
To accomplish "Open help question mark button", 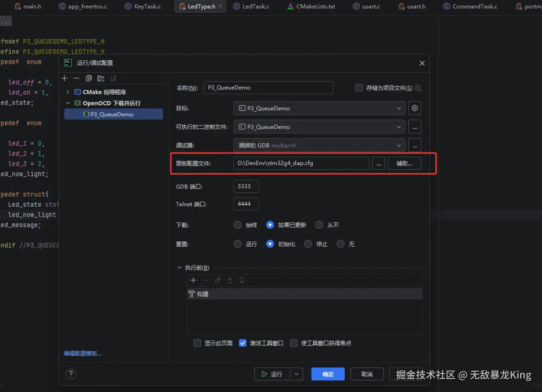I will click(71, 374).
